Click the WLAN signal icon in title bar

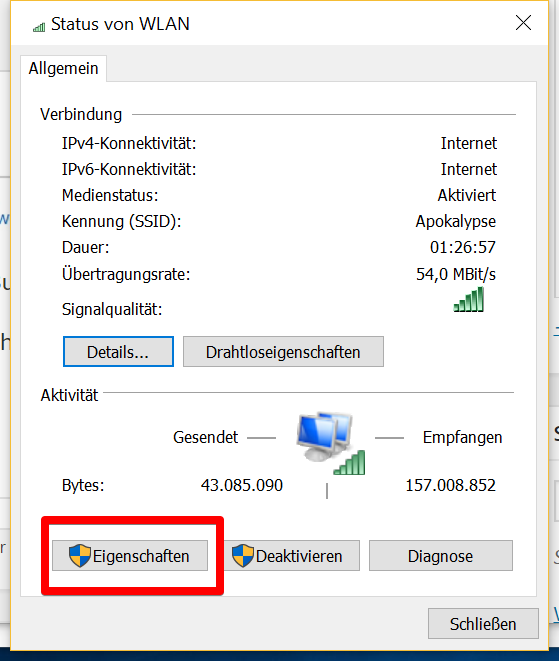click(39, 27)
